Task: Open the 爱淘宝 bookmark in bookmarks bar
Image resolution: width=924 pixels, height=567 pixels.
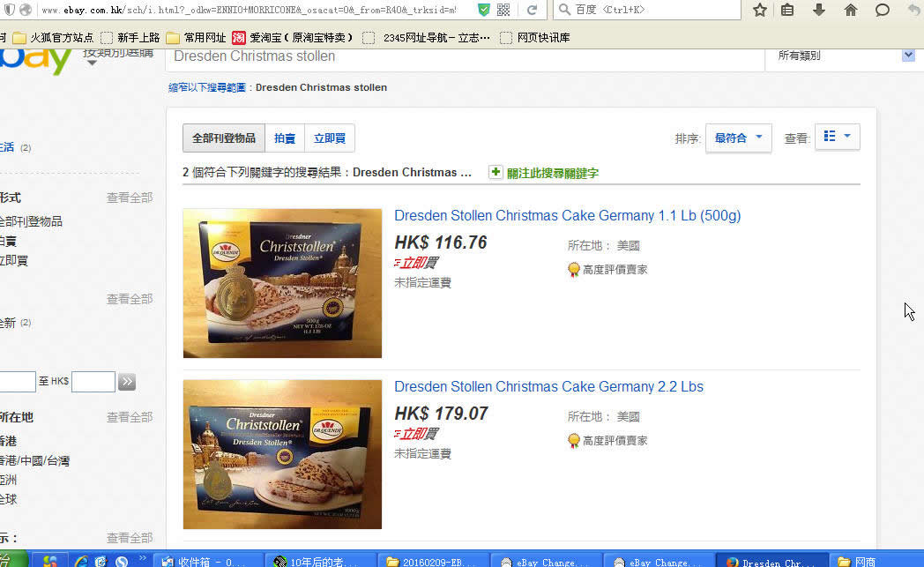Action: pos(293,38)
